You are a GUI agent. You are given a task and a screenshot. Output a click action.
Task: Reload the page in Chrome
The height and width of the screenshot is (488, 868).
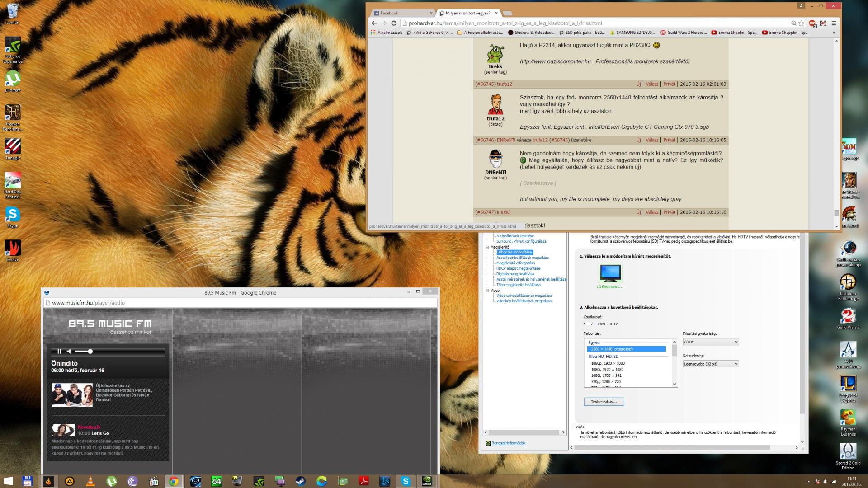(393, 23)
